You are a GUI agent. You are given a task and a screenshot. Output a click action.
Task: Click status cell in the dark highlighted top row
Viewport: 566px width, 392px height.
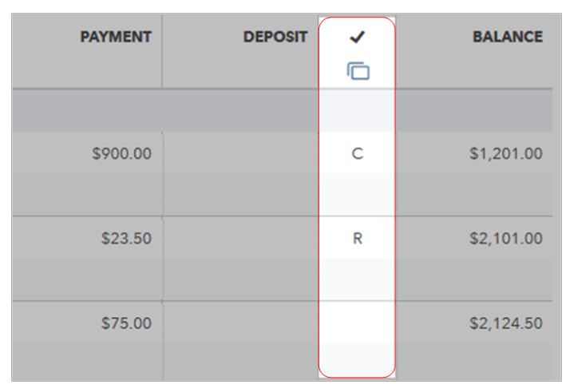click(357, 110)
